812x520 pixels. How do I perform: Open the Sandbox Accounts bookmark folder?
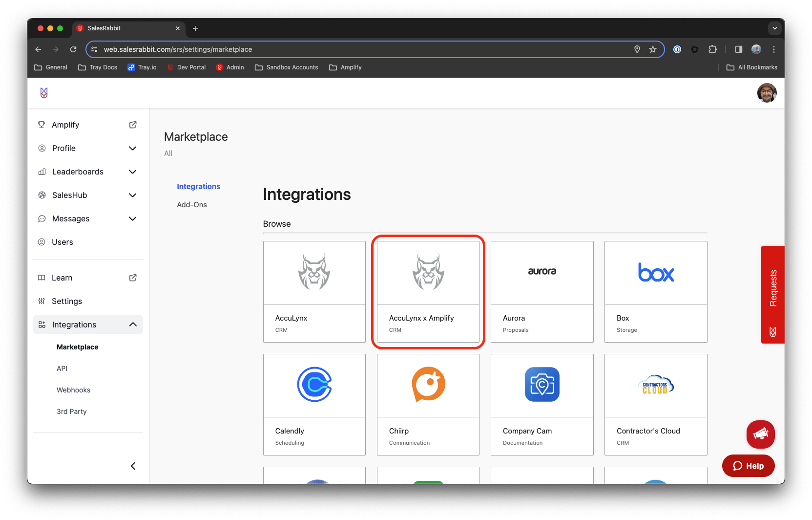point(287,67)
